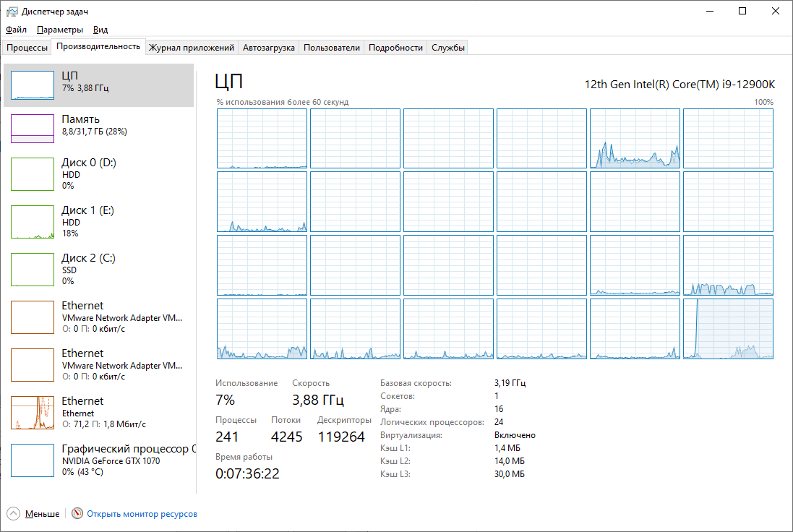
Task: Open the Память performance panel
Action: pyautogui.click(x=98, y=129)
